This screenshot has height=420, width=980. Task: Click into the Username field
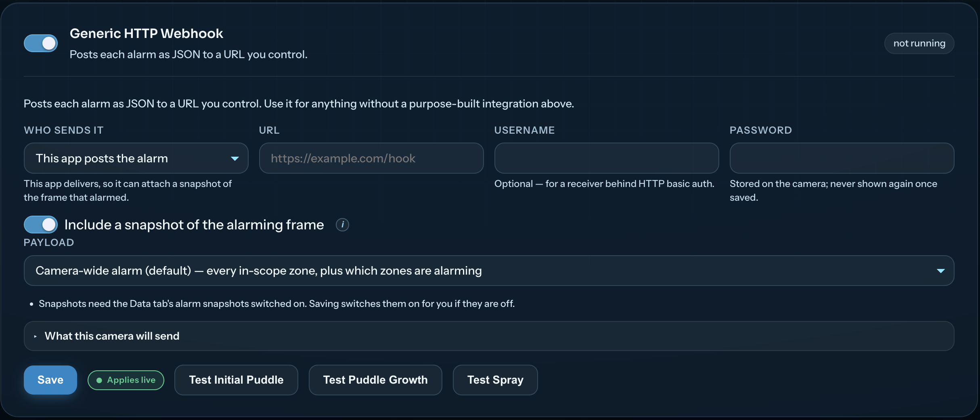tap(607, 158)
